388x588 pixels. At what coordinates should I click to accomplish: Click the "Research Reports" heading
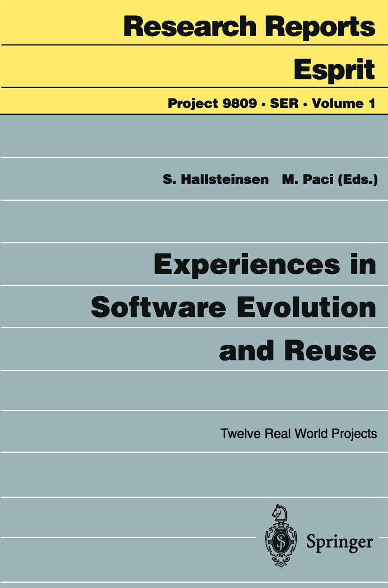[x=249, y=27]
